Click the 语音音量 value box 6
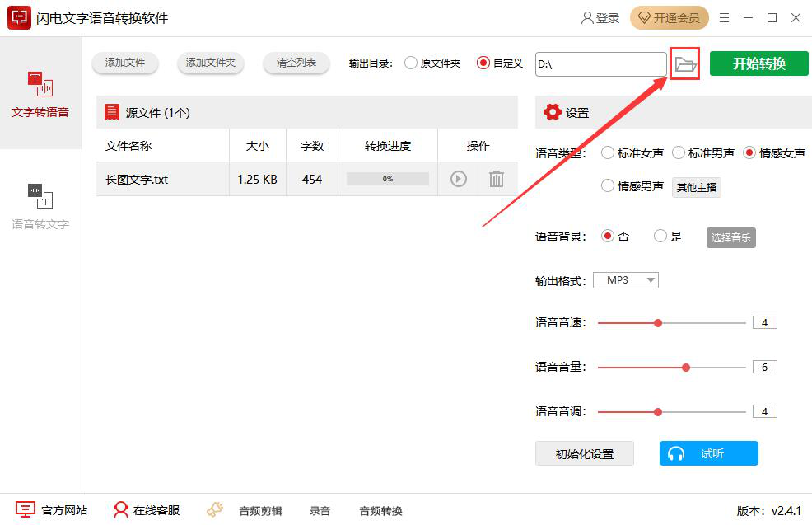 [x=764, y=367]
